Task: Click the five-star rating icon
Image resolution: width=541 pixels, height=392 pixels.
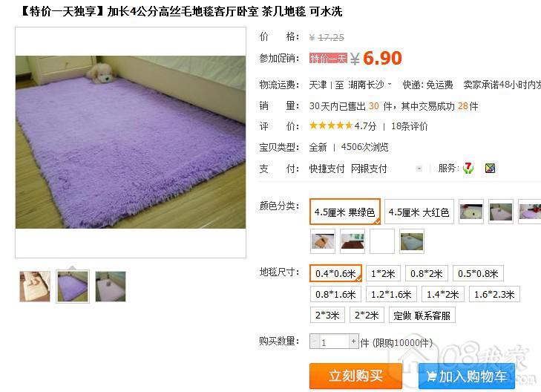Action: (x=331, y=125)
